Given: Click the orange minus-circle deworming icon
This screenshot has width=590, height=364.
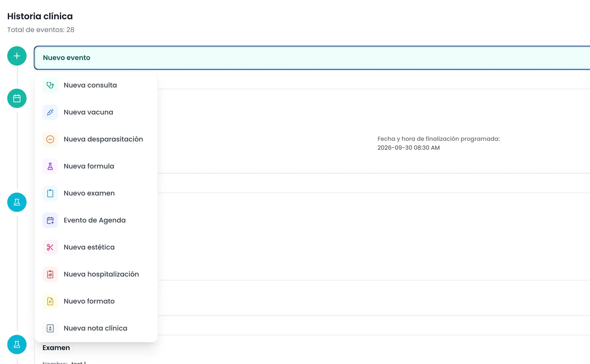Looking at the screenshot, I should (x=50, y=139).
